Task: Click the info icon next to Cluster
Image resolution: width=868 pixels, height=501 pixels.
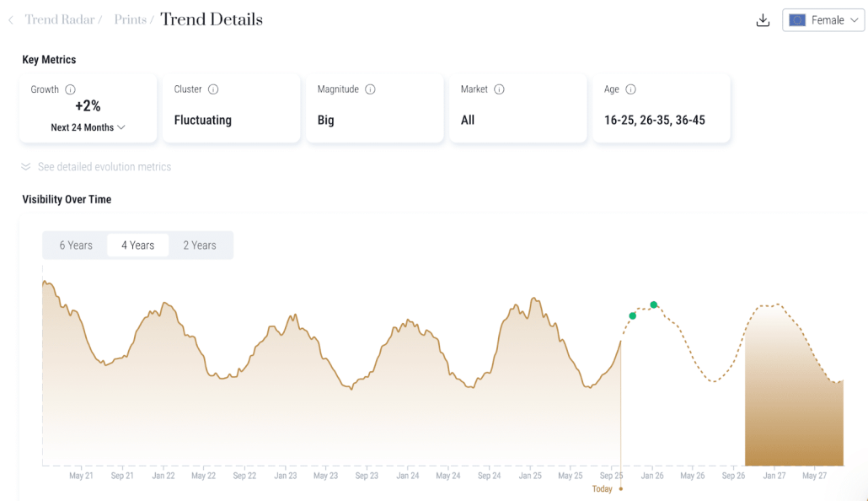Action: click(213, 89)
